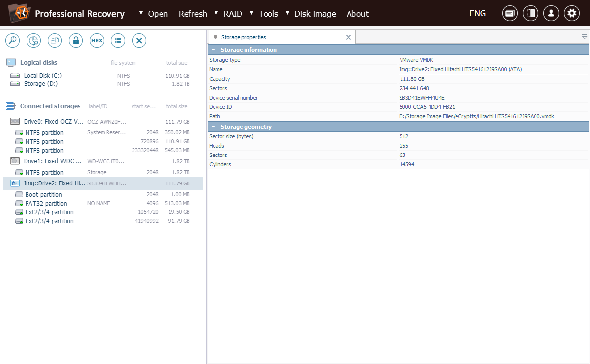
Task: Select the Boot partition row
Action: click(103, 195)
